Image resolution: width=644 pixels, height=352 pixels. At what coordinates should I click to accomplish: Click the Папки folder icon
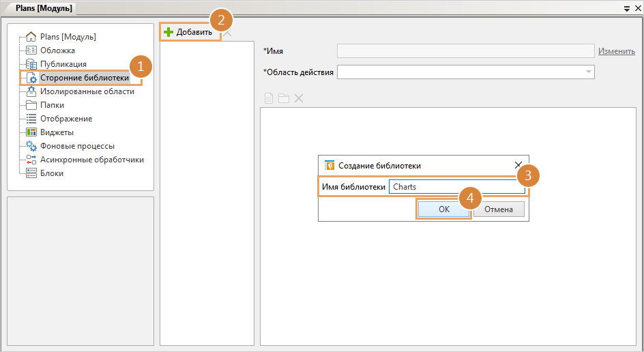(31, 105)
